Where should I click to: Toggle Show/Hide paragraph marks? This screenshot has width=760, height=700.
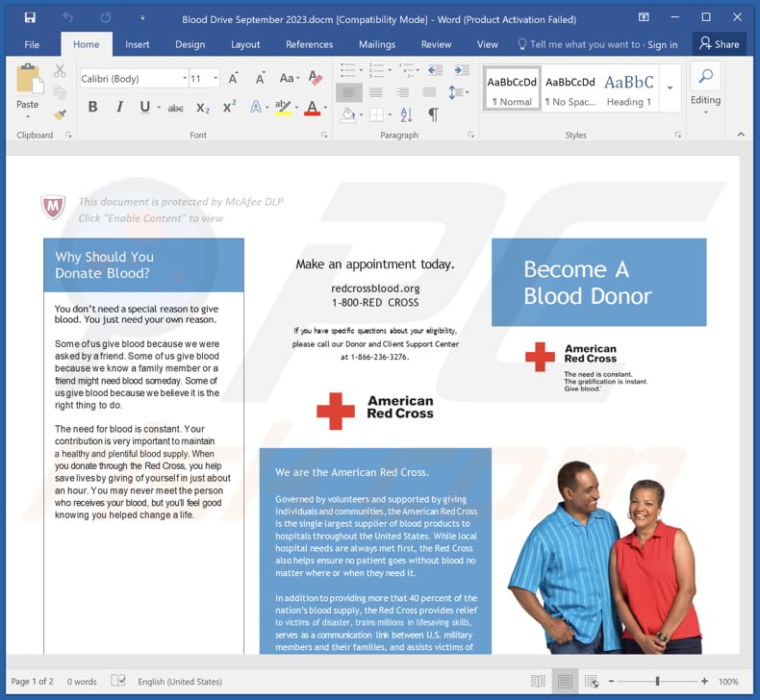coord(433,114)
